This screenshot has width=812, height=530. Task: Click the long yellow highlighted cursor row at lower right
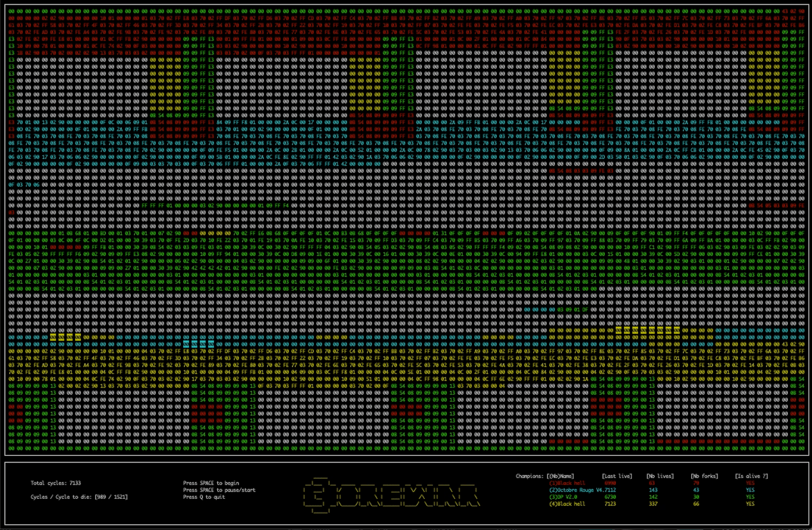click(647, 330)
